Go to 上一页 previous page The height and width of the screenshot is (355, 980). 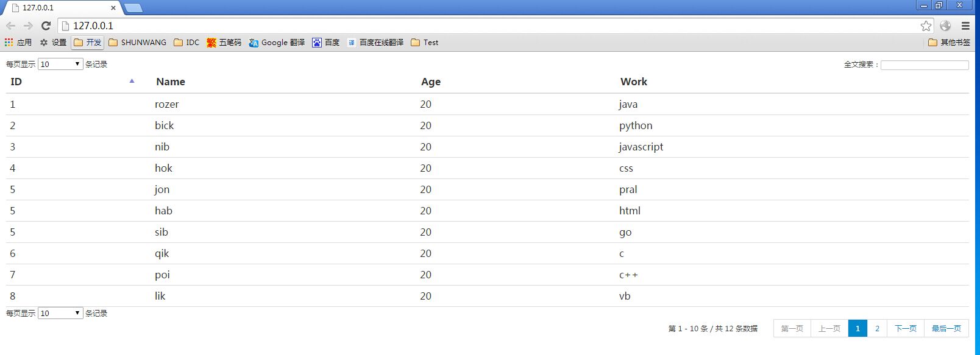(x=829, y=328)
